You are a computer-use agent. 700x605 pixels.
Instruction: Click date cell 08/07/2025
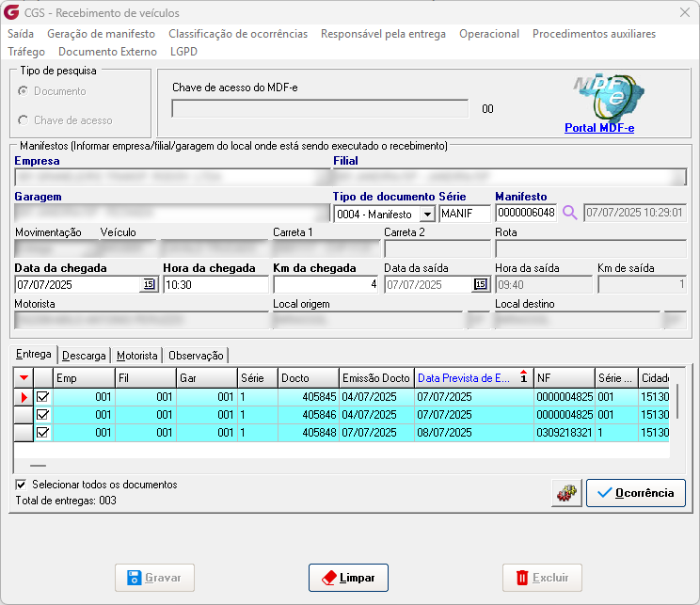pyautogui.click(x=474, y=433)
